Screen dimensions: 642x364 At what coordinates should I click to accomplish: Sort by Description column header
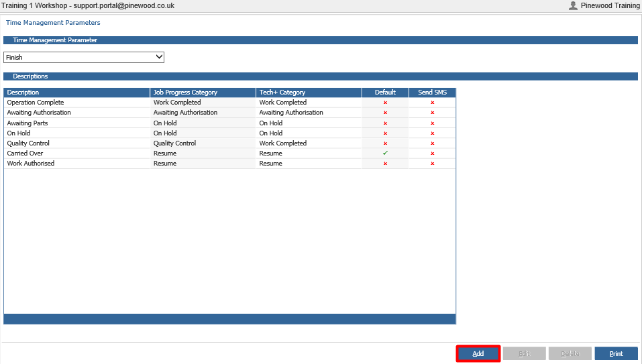(x=76, y=93)
